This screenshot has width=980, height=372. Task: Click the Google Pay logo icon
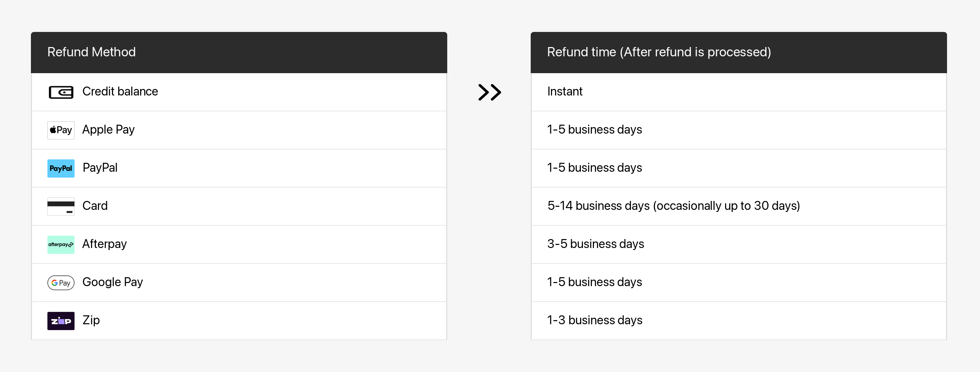tap(61, 283)
